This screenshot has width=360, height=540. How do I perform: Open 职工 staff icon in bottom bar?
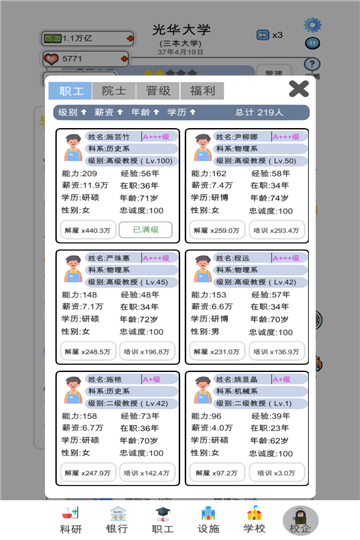pyautogui.click(x=163, y=520)
